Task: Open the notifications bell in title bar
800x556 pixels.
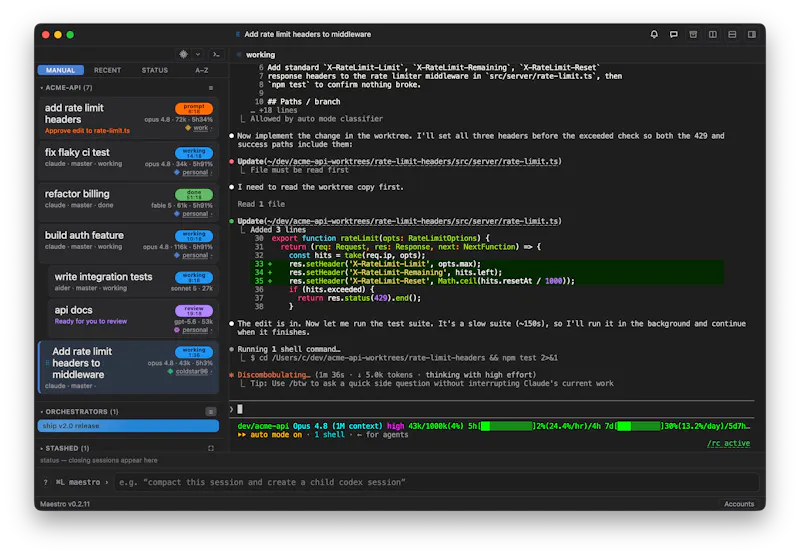Action: tap(654, 34)
